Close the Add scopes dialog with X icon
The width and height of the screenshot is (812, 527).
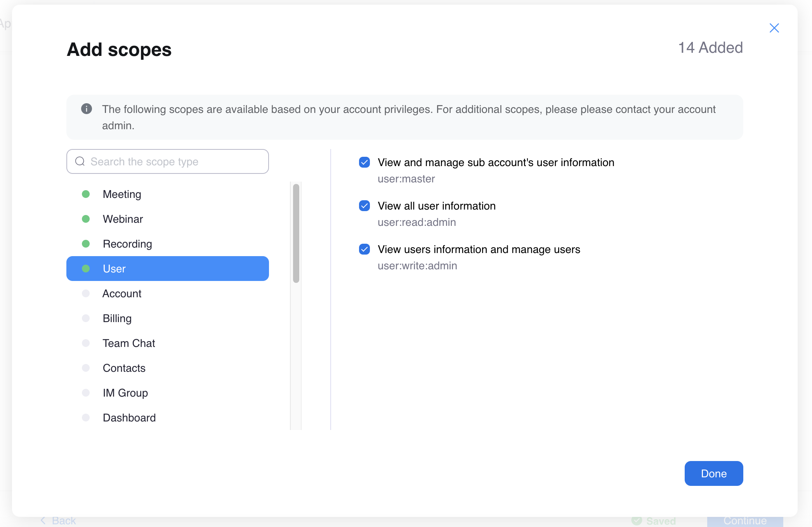[774, 28]
